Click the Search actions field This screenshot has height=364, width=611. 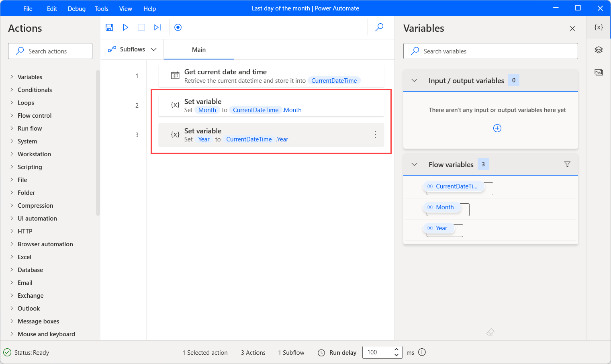pos(50,51)
